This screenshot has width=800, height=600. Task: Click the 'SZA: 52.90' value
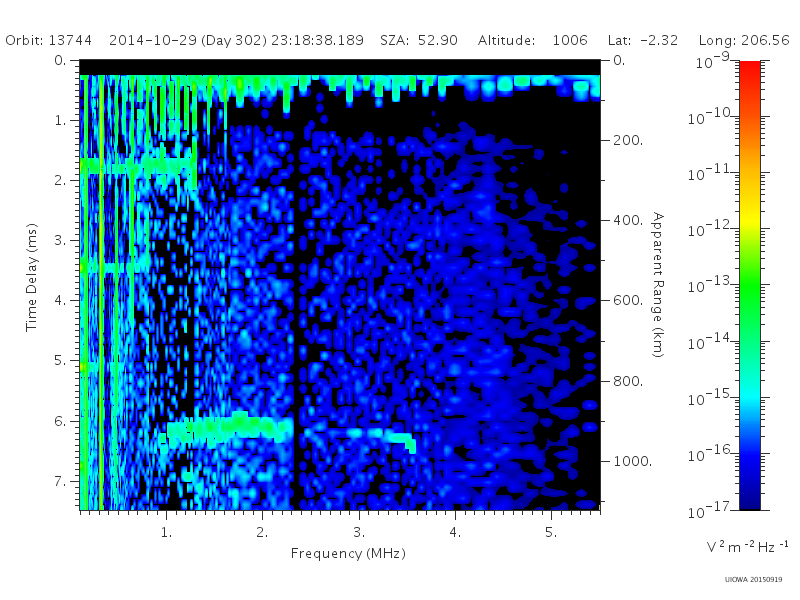click(419, 40)
